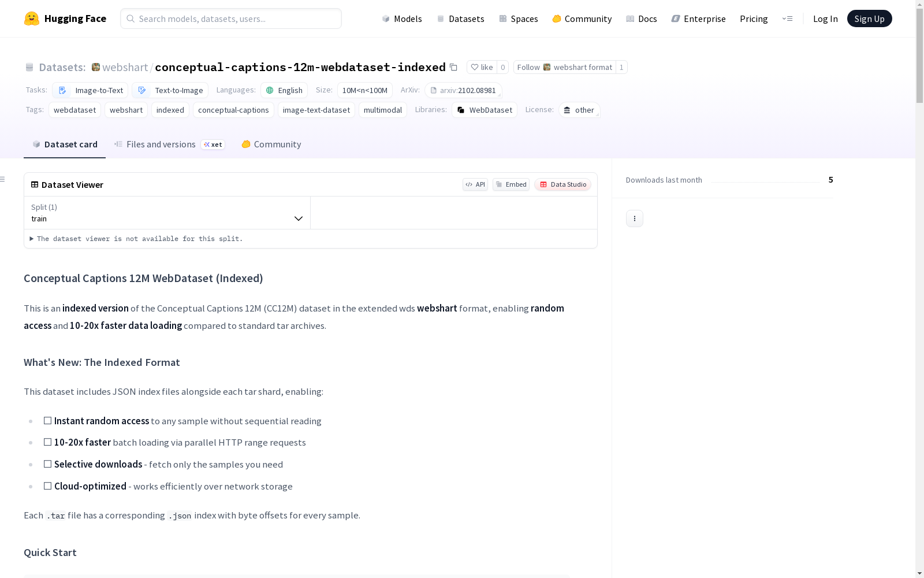Click the Datasets stack icon in breadcrumb
Screen dimensions: 924x578
pyautogui.click(x=29, y=67)
